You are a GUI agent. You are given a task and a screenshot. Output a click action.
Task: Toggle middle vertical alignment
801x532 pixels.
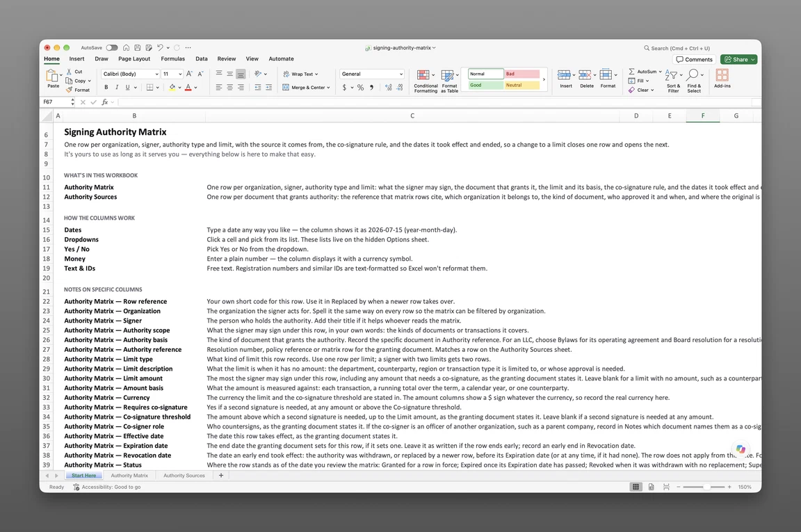click(230, 74)
